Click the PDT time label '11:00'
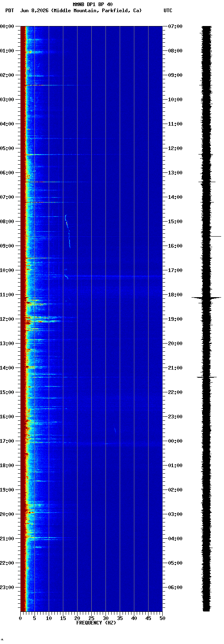 click(7, 295)
